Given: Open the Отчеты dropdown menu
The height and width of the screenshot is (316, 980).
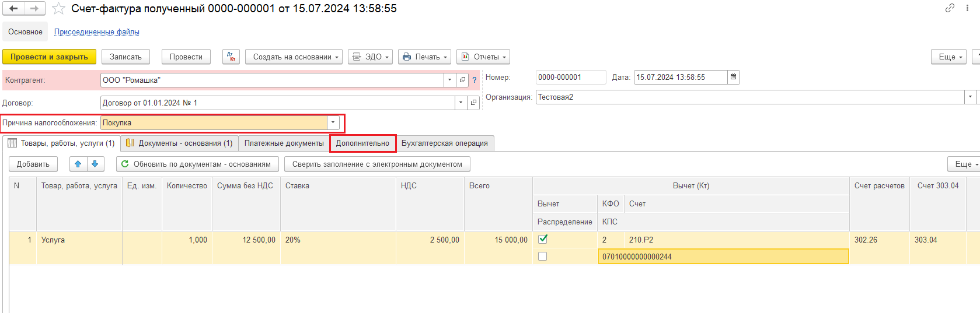Looking at the screenshot, I should pos(483,57).
